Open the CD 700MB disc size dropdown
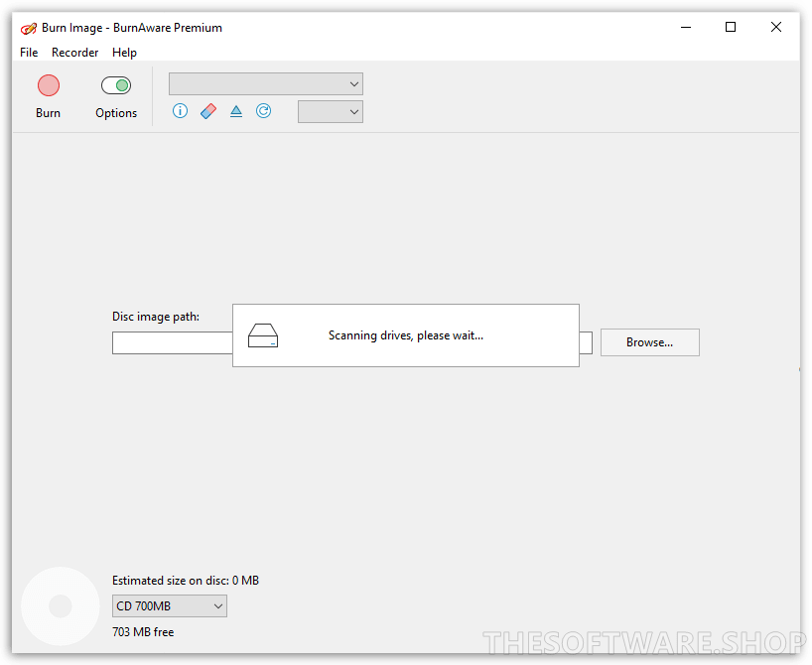The image size is (812, 665). click(170, 605)
